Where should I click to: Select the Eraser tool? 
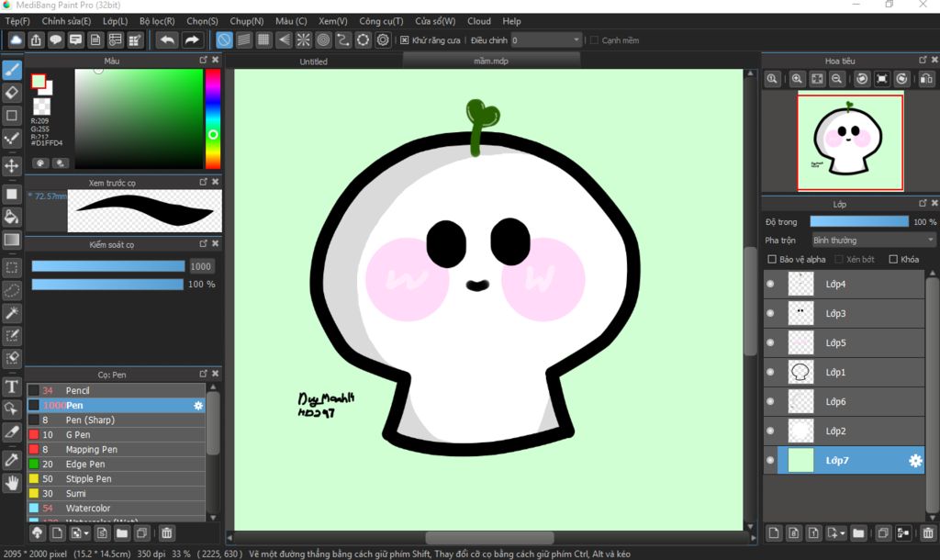[12, 93]
